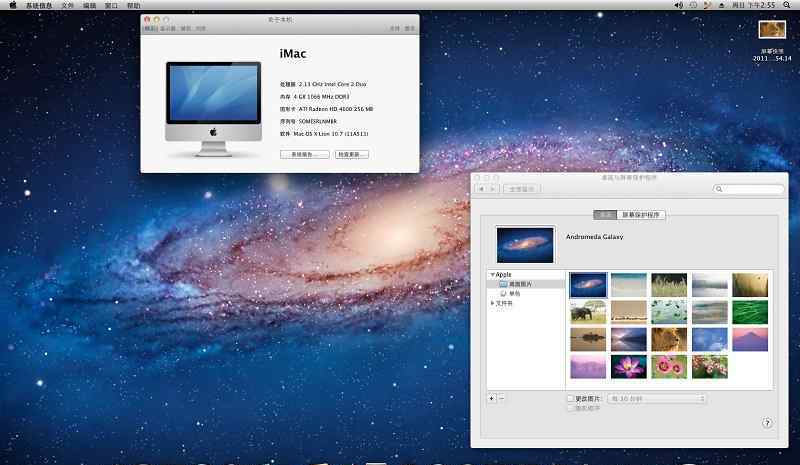Click the volume icon in menu bar

(679, 5)
